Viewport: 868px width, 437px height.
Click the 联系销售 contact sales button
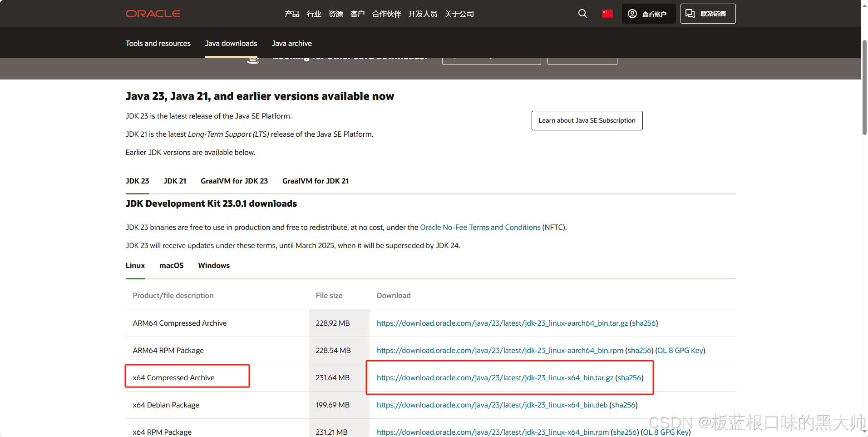[x=708, y=14]
